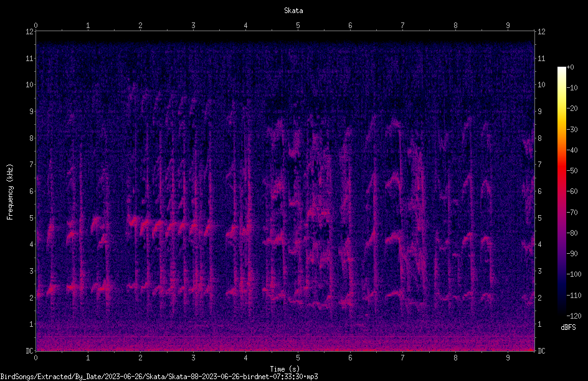
Task: Click "9" on the bottom time axis
Action: [508, 358]
